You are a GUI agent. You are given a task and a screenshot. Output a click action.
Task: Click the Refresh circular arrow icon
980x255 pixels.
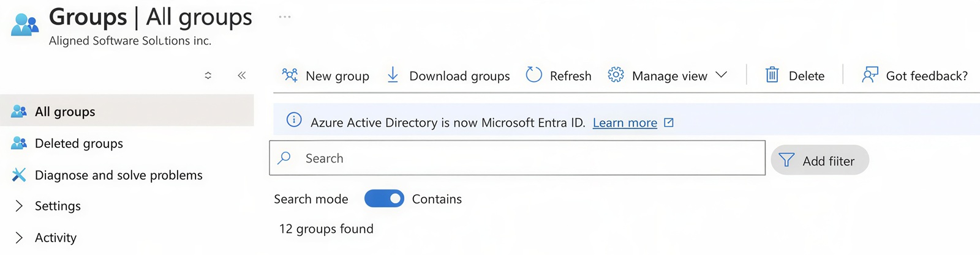pyautogui.click(x=534, y=75)
